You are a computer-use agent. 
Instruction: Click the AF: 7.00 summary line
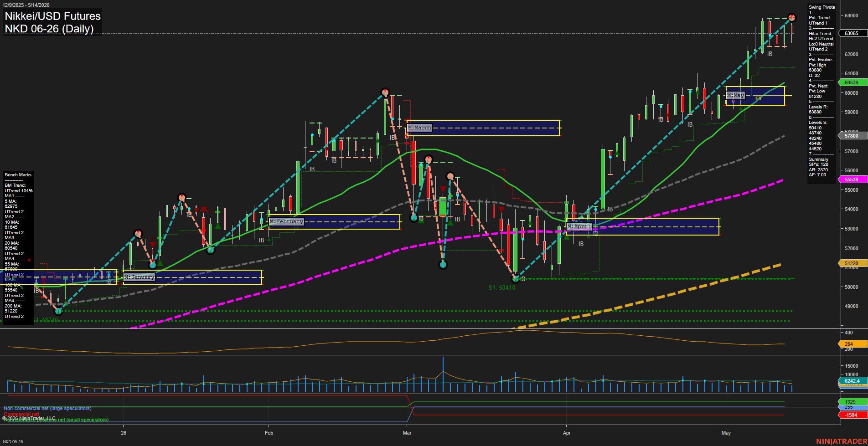(817, 175)
